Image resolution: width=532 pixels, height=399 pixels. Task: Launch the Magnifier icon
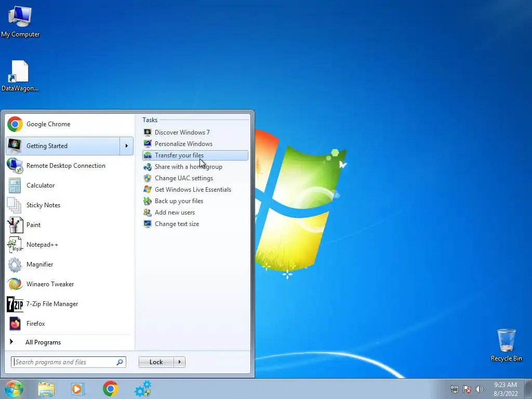[15, 264]
